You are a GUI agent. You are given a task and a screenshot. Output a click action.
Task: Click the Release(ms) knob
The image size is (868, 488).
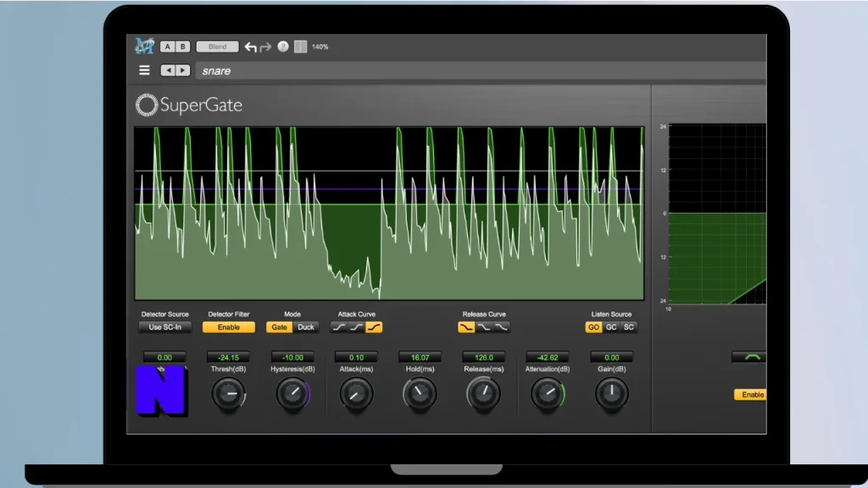click(x=484, y=394)
